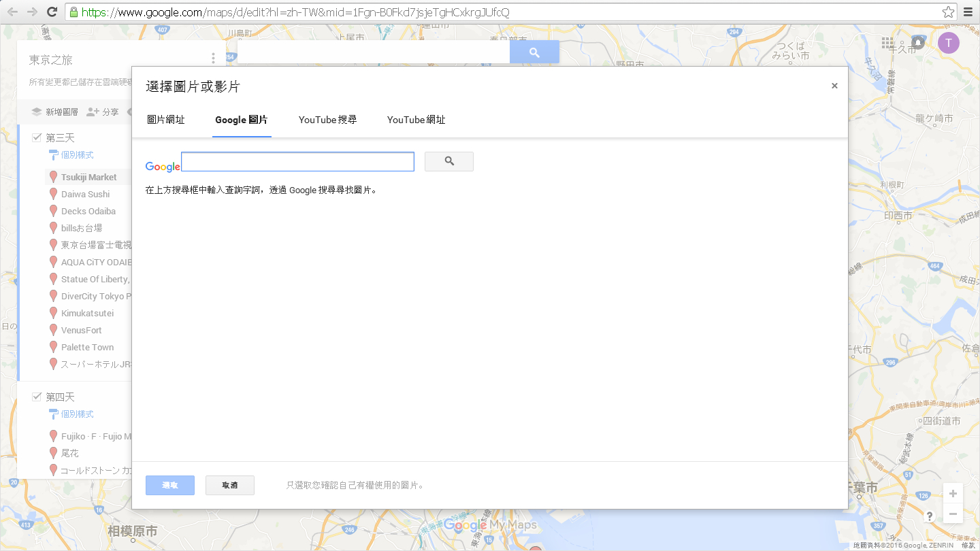
Task: Click the magnifier search button in dialog
Action: [449, 161]
